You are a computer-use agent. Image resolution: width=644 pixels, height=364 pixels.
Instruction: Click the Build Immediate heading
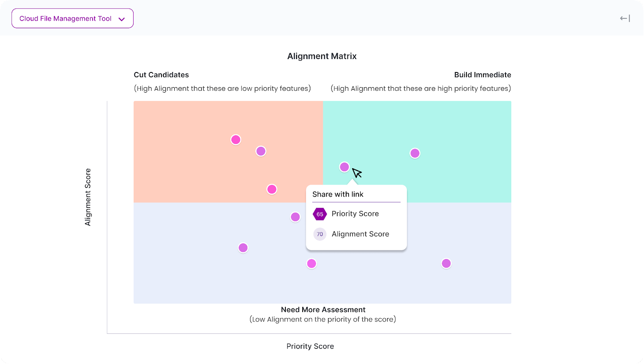click(483, 75)
